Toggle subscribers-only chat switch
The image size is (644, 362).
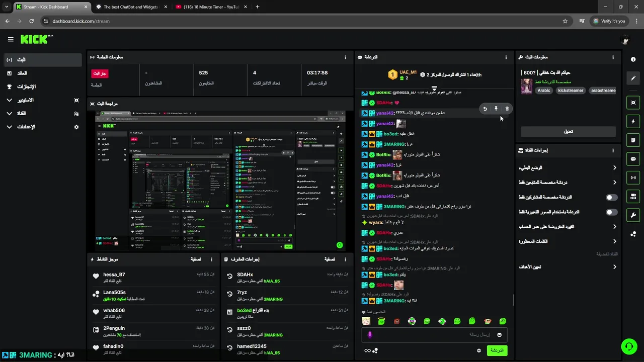(611, 198)
